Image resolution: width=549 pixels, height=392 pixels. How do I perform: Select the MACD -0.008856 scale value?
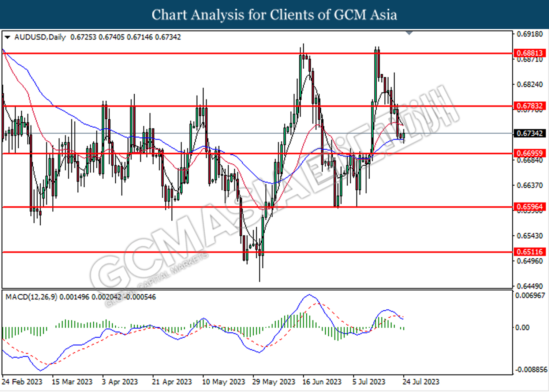531,370
